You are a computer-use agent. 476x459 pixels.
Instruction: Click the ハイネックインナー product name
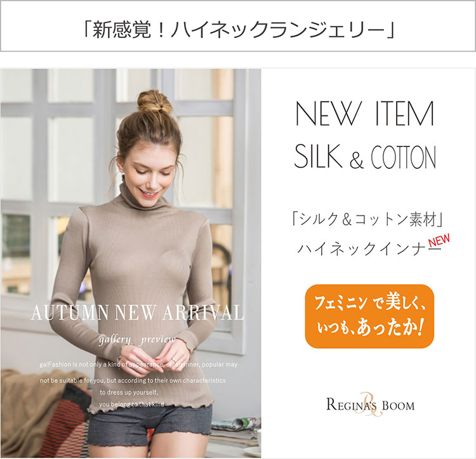click(x=369, y=250)
